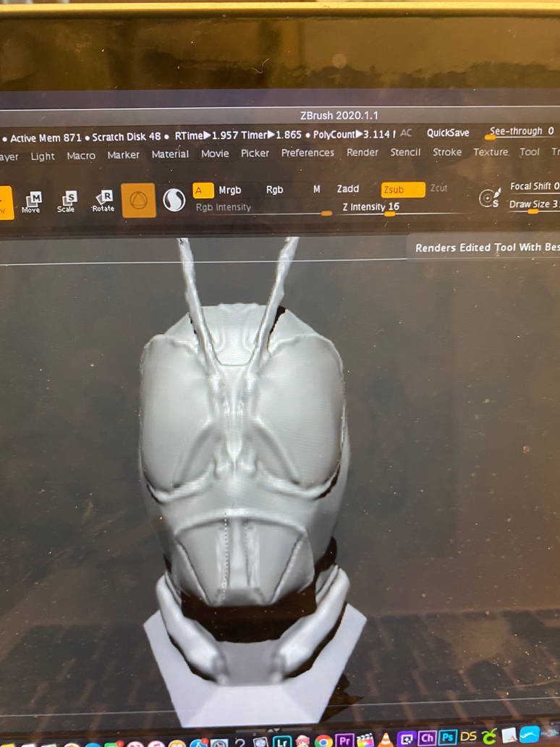Click the Focal Shift slider

coord(534,186)
